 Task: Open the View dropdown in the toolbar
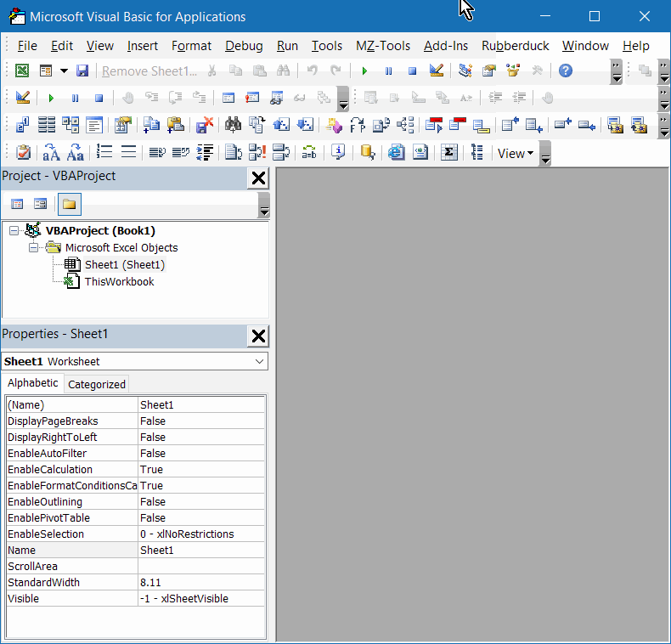(x=516, y=153)
